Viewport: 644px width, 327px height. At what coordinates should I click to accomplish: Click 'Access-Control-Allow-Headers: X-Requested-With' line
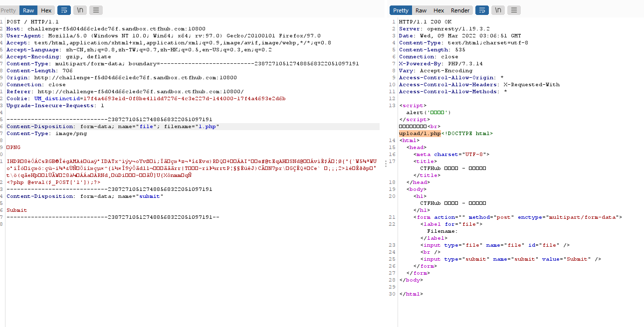point(479,85)
